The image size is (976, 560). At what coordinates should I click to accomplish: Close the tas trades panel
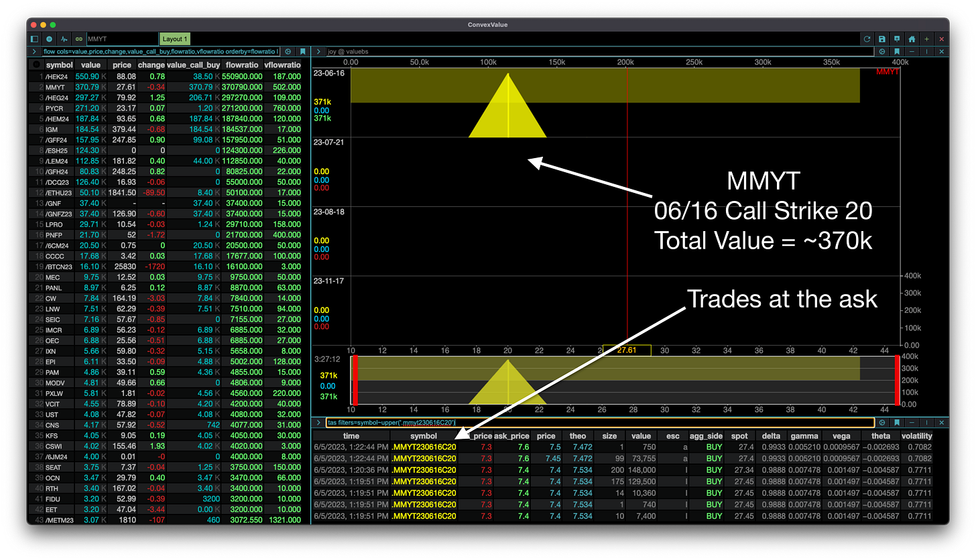click(x=941, y=423)
